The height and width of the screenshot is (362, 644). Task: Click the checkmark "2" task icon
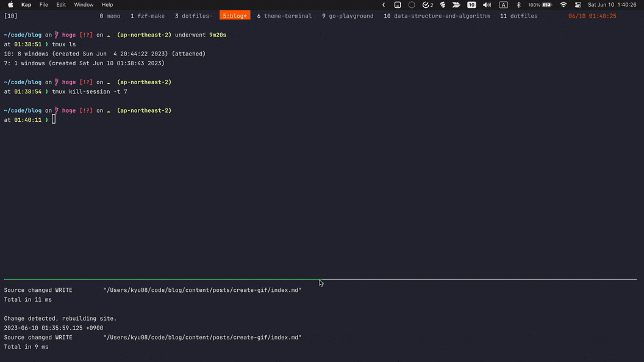428,4
